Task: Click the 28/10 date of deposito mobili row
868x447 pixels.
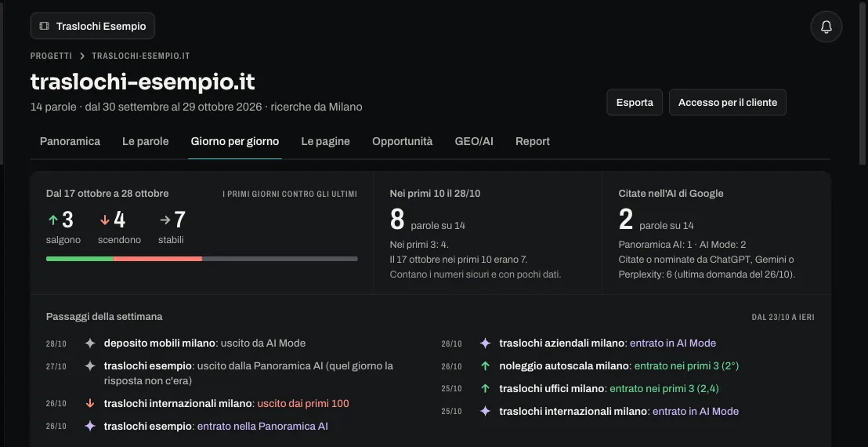Action: [56, 344]
